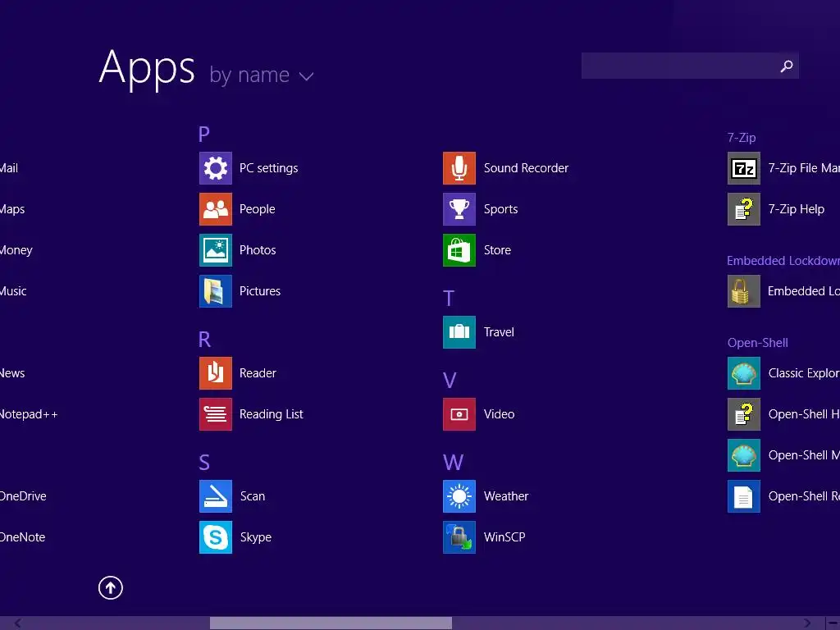Launch Classic Explorer shell icon
This screenshot has width=840, height=630.
pos(743,373)
